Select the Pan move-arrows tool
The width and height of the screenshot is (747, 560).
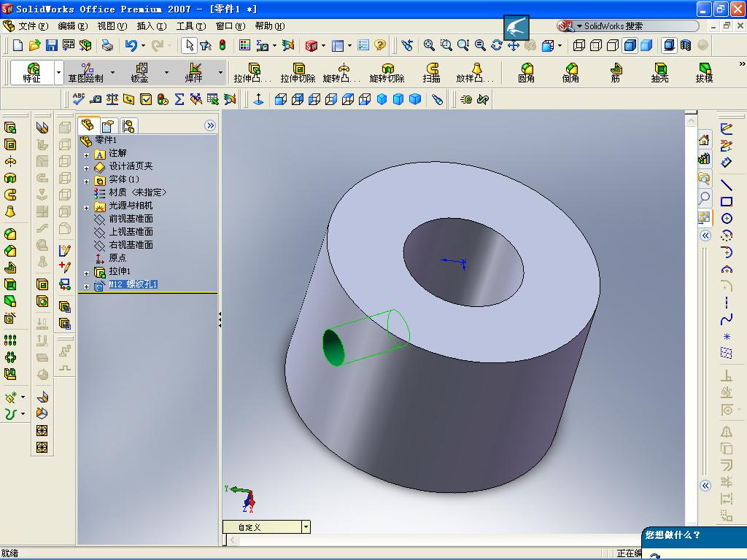tap(513, 45)
